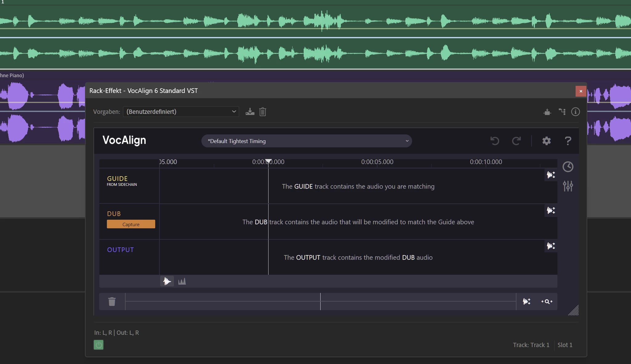631x364 pixels.
Task: Click GUIDE track waveform zoom icon
Action: (x=551, y=175)
